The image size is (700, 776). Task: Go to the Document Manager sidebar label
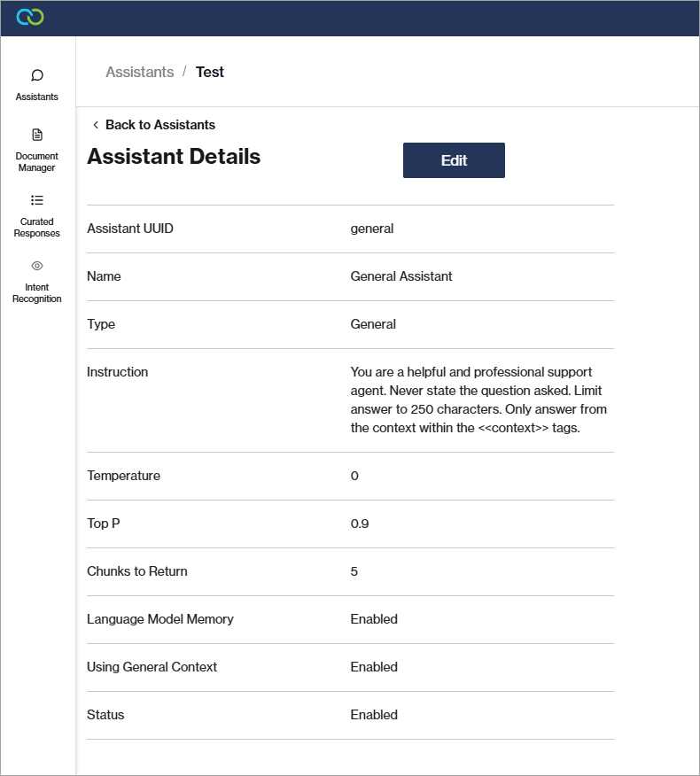pos(37,162)
